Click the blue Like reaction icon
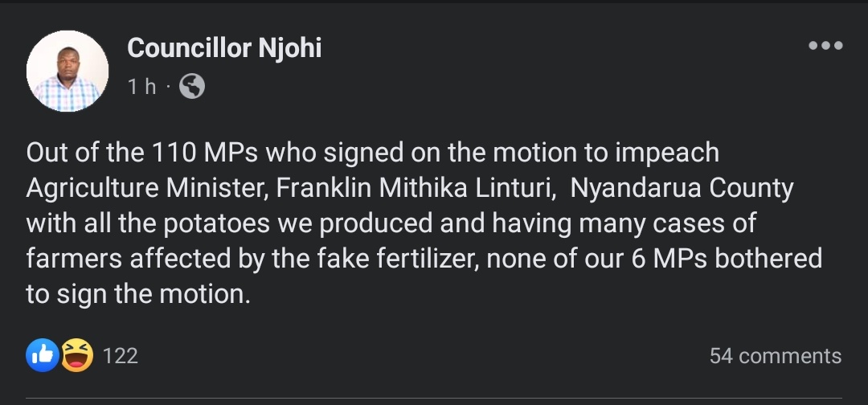 coord(43,355)
